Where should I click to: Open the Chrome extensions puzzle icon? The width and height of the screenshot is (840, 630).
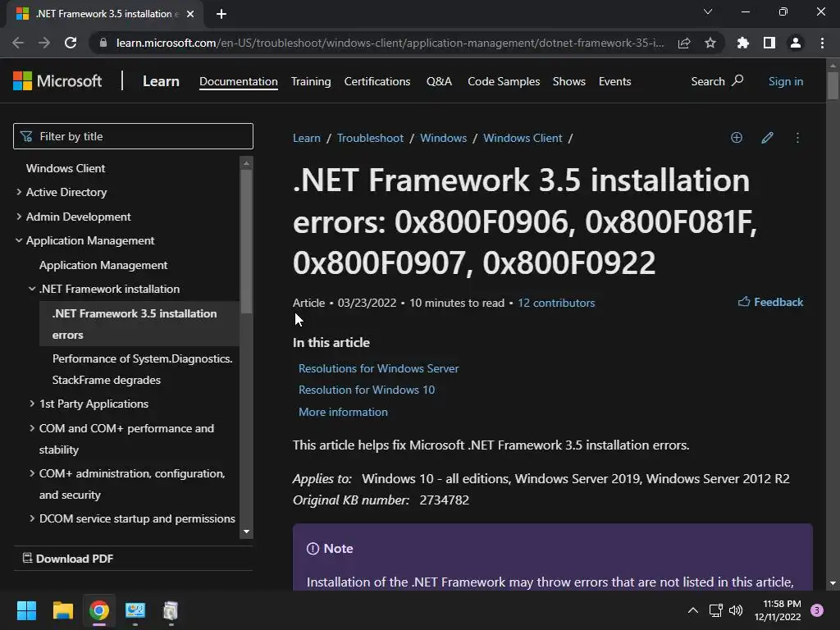click(743, 43)
